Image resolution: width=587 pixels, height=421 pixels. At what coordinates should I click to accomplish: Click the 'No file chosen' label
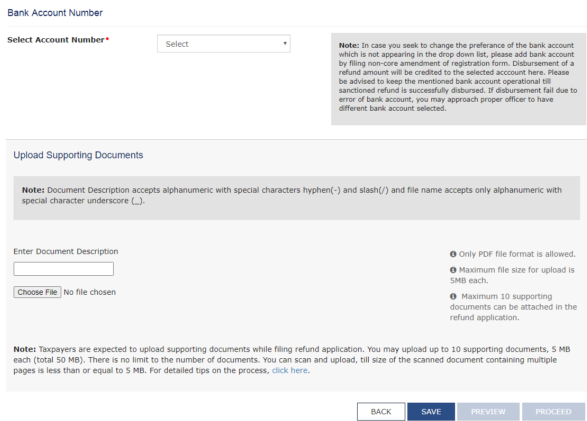(89, 292)
